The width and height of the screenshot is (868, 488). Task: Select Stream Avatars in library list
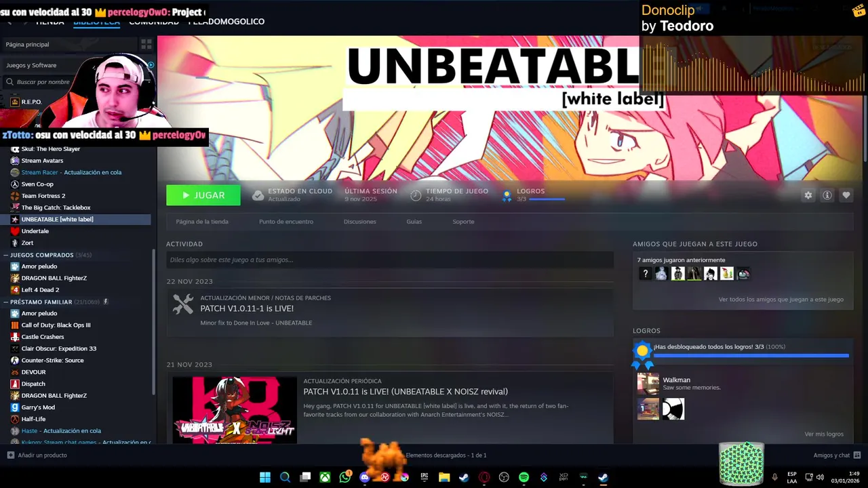tap(42, 161)
